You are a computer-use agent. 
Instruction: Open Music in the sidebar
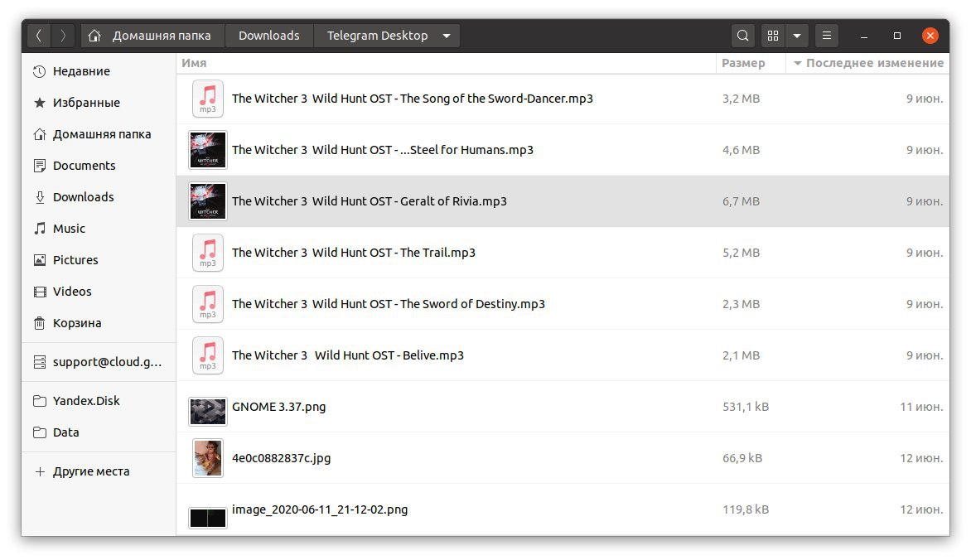(x=99, y=229)
